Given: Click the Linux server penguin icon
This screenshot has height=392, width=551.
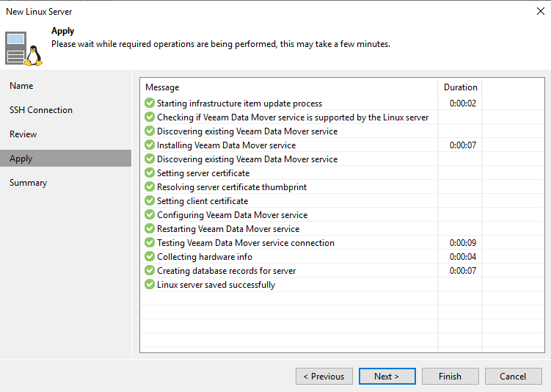Looking at the screenshot, I should coord(24,48).
